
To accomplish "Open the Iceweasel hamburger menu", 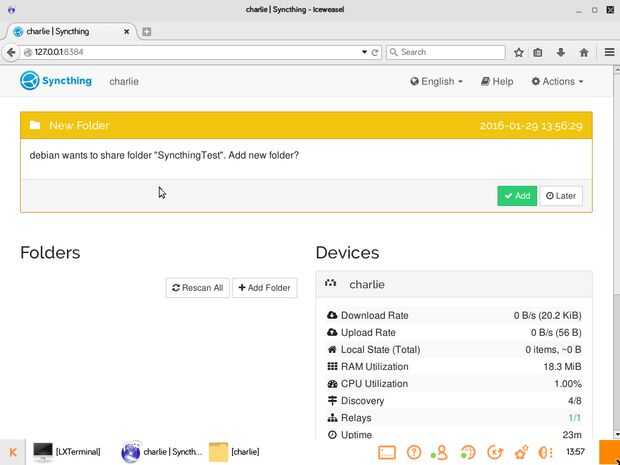I will pyautogui.click(x=608, y=52).
